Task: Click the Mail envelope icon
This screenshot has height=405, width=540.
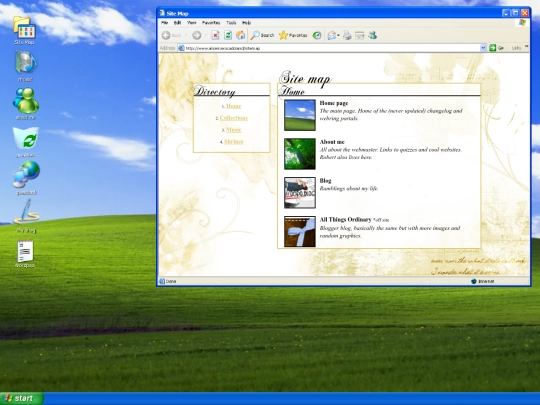Action: click(331, 35)
